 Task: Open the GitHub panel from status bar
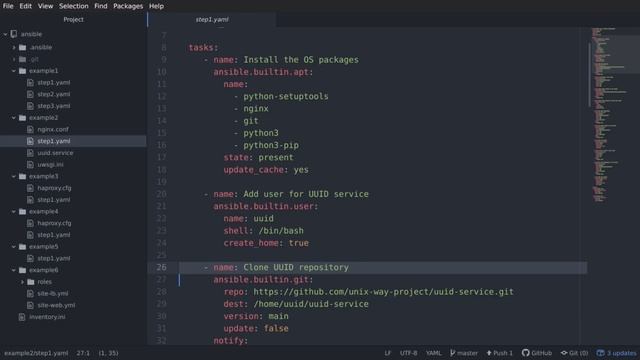click(537, 353)
